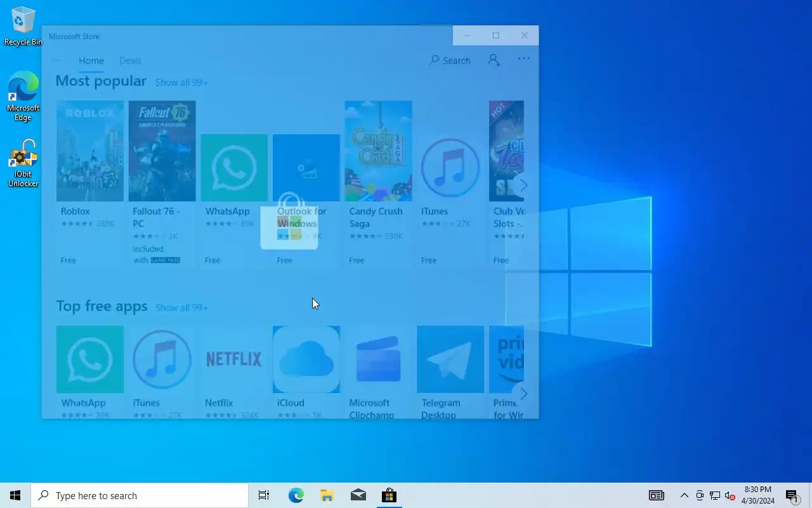The height and width of the screenshot is (508, 812).
Task: Open the Meet Now tray icon
Action: click(x=700, y=495)
